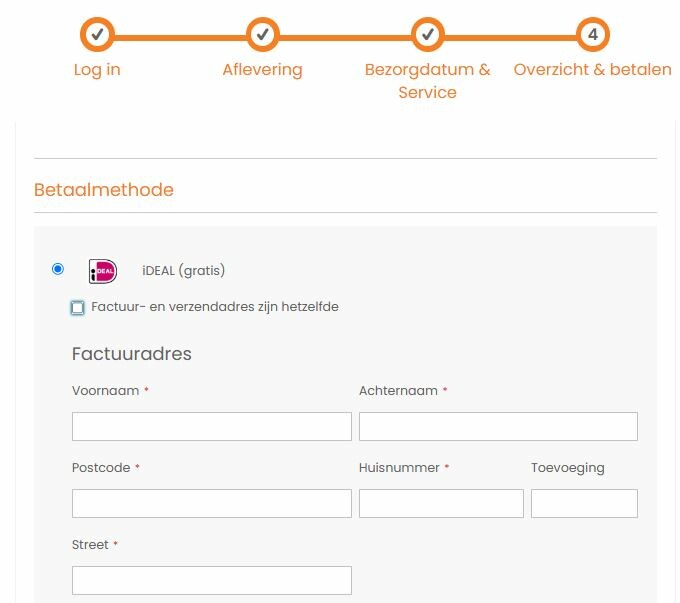This screenshot has width=680, height=603.
Task: Click the iDEAL payment logo
Action: pos(103,271)
